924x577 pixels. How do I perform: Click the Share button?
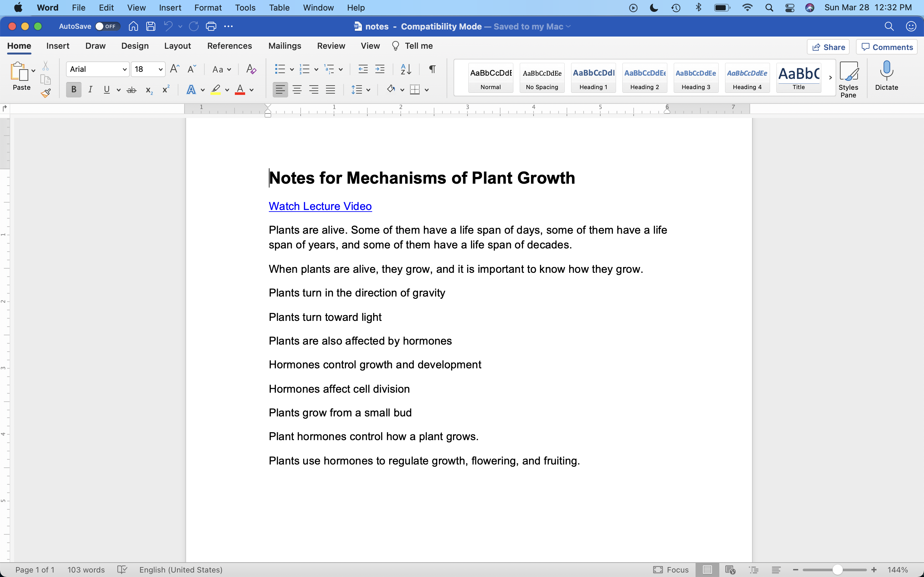tap(828, 47)
